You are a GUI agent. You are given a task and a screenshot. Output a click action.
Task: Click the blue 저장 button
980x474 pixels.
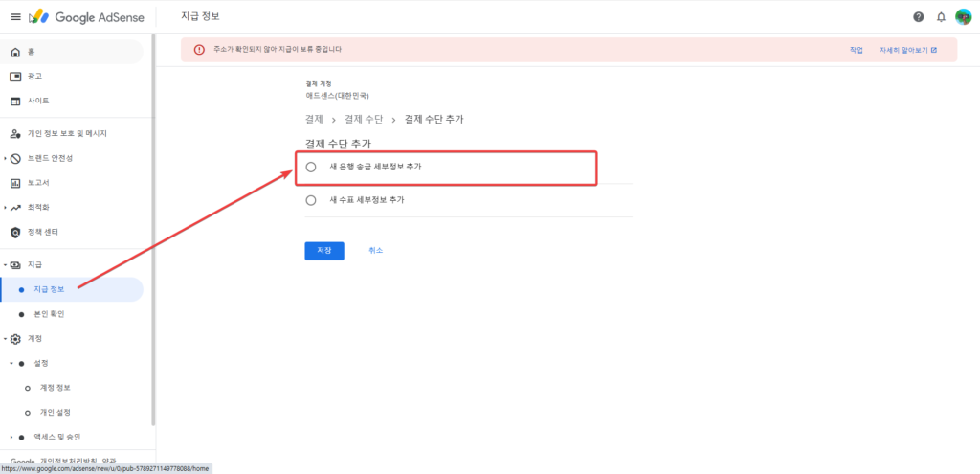[324, 251]
